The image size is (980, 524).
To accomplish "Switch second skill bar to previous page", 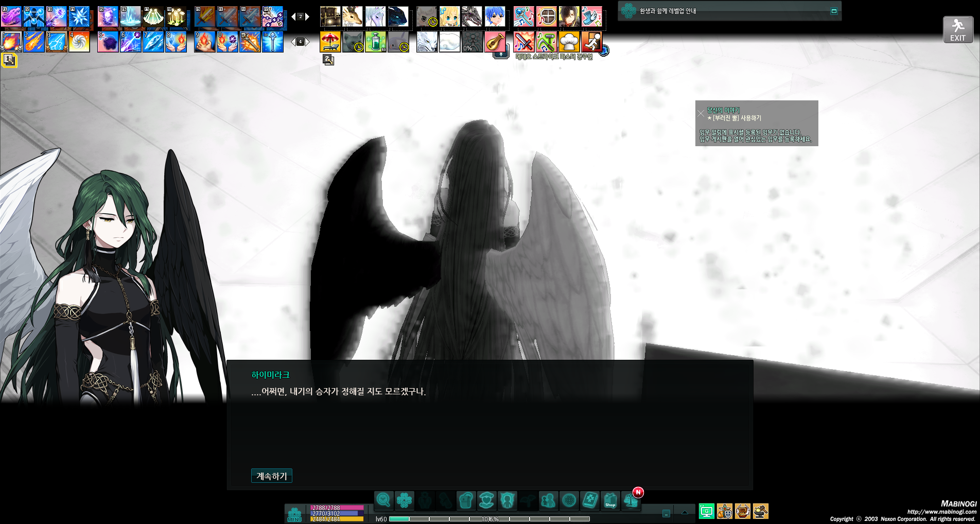I will (293, 42).
